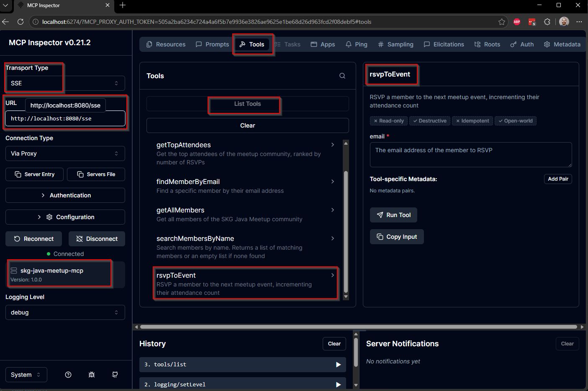Expand the Authentication section
The image size is (588, 391).
[x=65, y=195]
